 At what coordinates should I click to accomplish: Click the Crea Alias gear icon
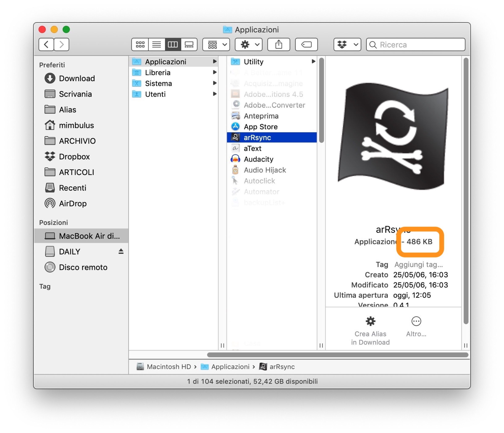[370, 321]
